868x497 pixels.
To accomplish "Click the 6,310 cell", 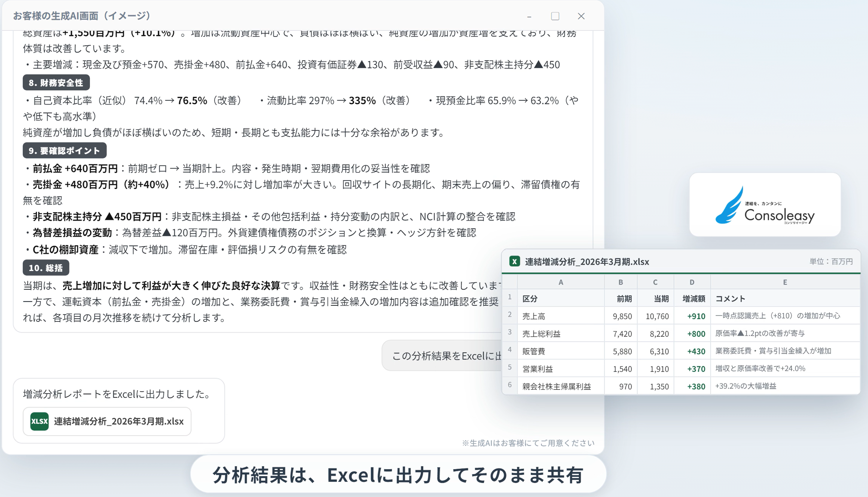I will pyautogui.click(x=656, y=351).
